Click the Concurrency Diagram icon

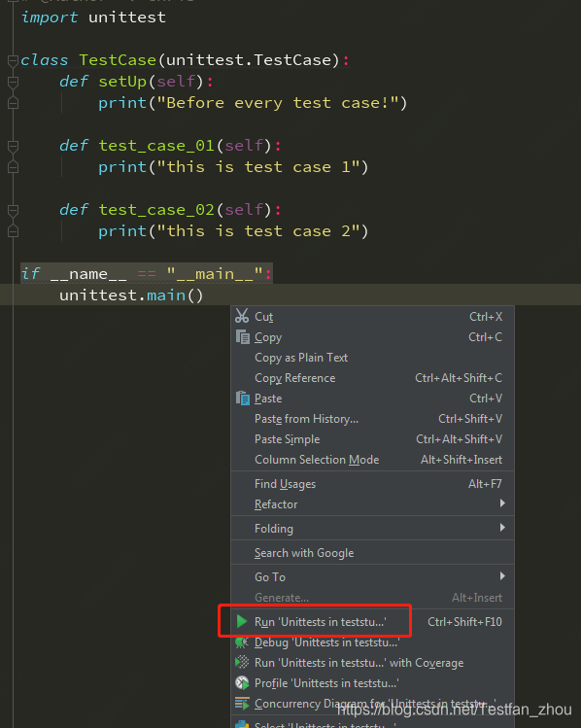242,704
